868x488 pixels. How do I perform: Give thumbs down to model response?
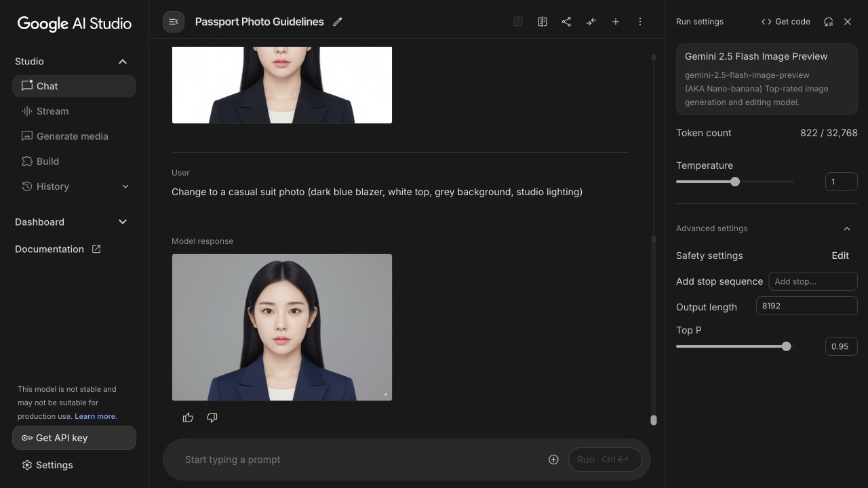212,418
